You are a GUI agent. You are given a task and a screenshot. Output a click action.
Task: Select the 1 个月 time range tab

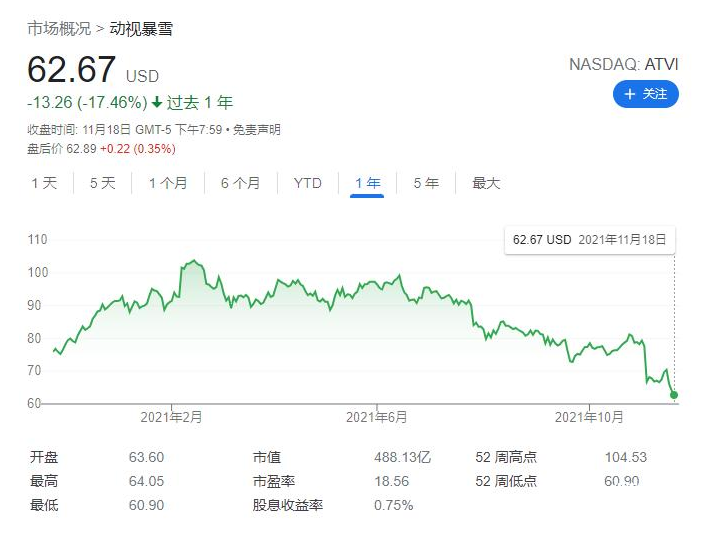click(x=168, y=183)
